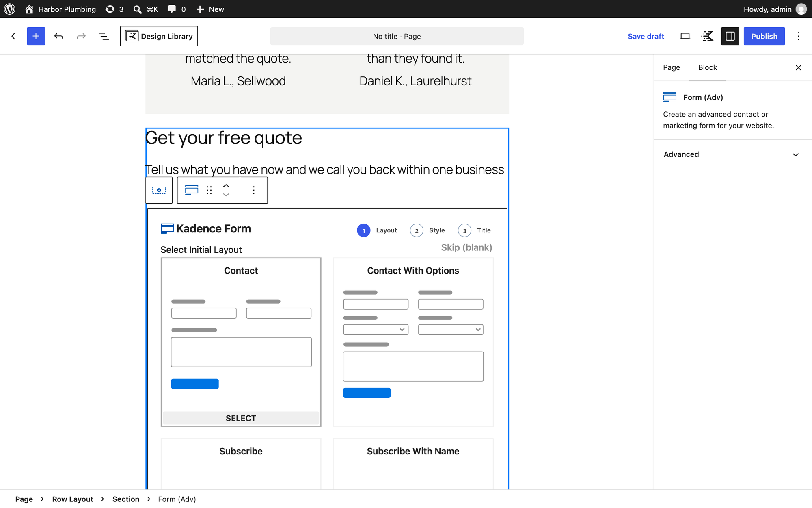Select the parent Section block button
The image size is (812, 508).
point(159,190)
